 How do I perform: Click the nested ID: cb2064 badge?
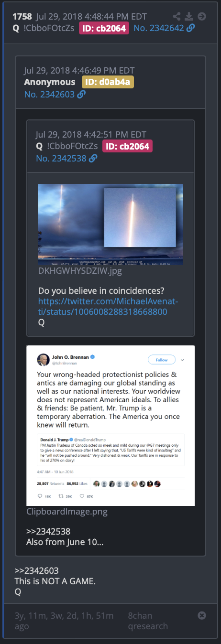[x=127, y=146]
